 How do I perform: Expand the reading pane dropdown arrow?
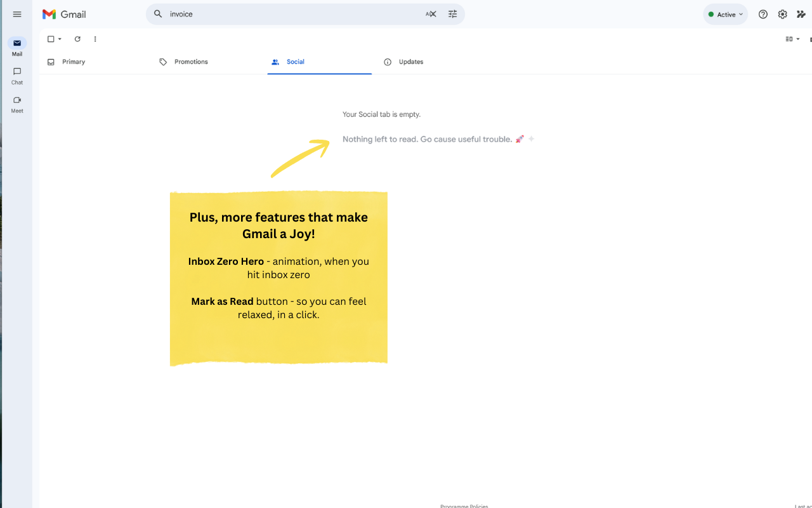pos(797,39)
